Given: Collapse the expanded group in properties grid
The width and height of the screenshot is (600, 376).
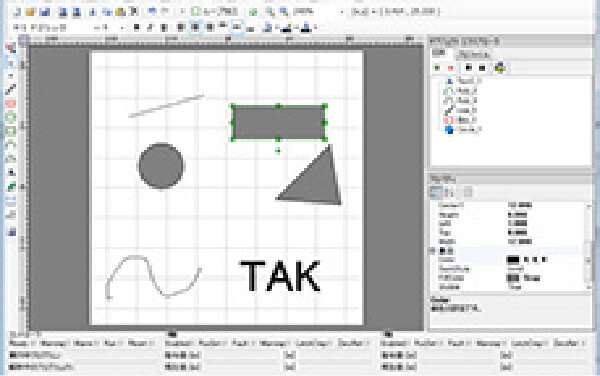Looking at the screenshot, I should click(x=433, y=251).
